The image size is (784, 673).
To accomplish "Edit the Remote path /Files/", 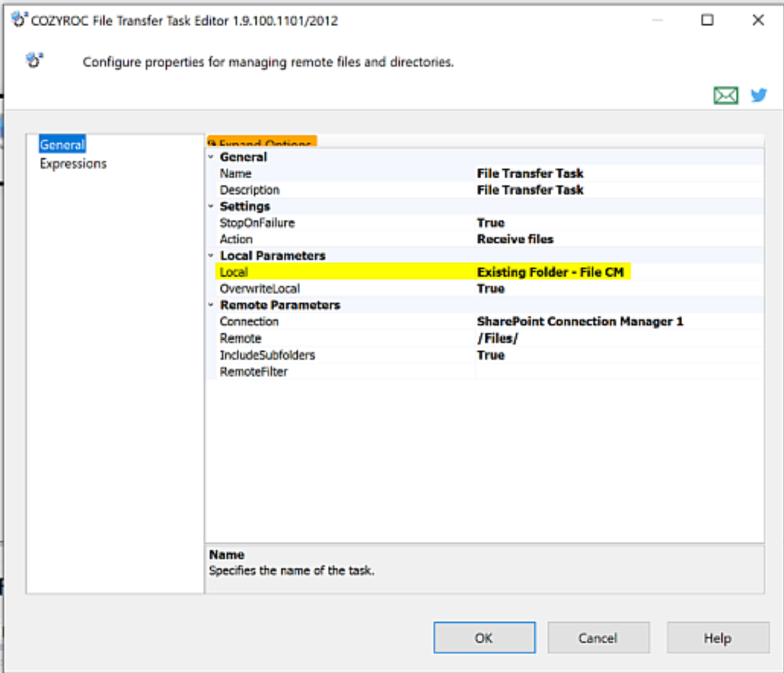I will coord(619,339).
